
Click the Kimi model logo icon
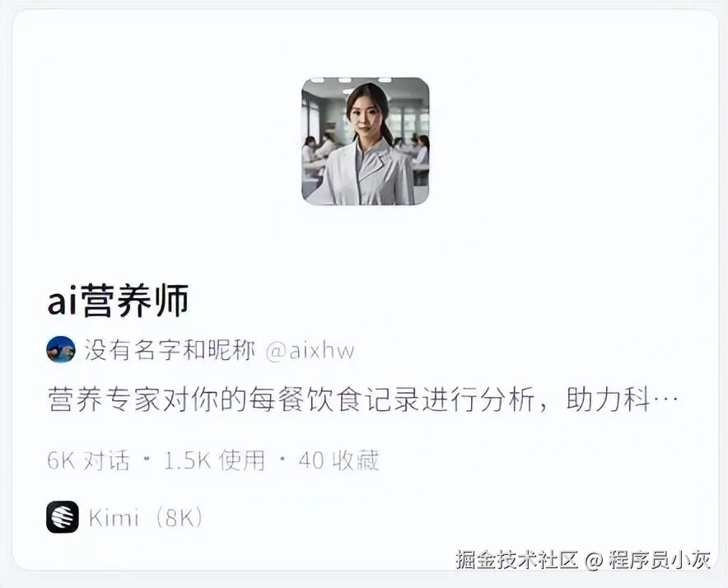coord(63,517)
